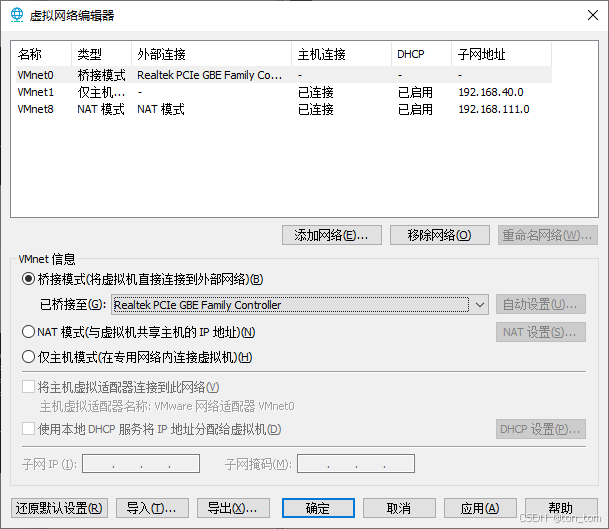
Task: Click the 重命名网络 button
Action: [548, 235]
